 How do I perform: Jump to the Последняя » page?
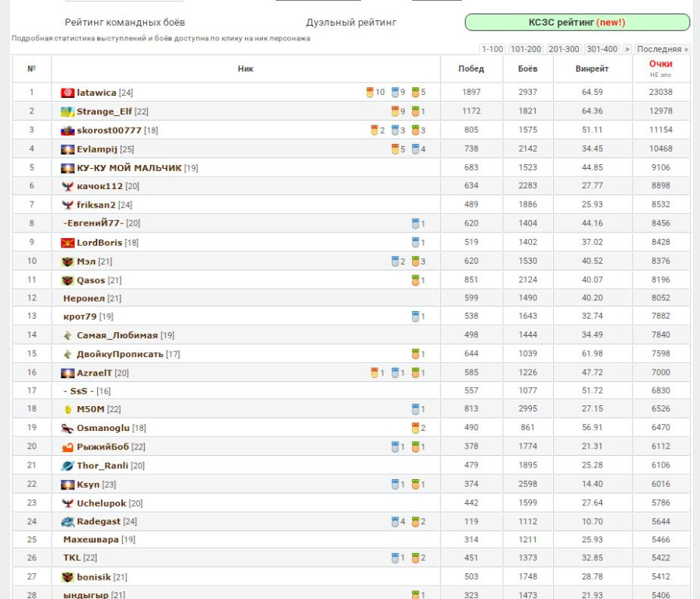coord(662,49)
